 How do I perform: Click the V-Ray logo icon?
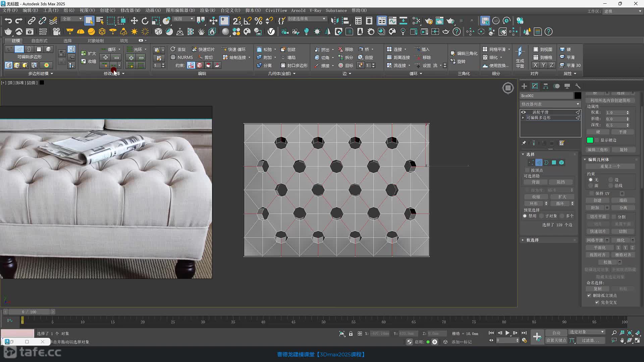pyautogui.click(x=271, y=32)
